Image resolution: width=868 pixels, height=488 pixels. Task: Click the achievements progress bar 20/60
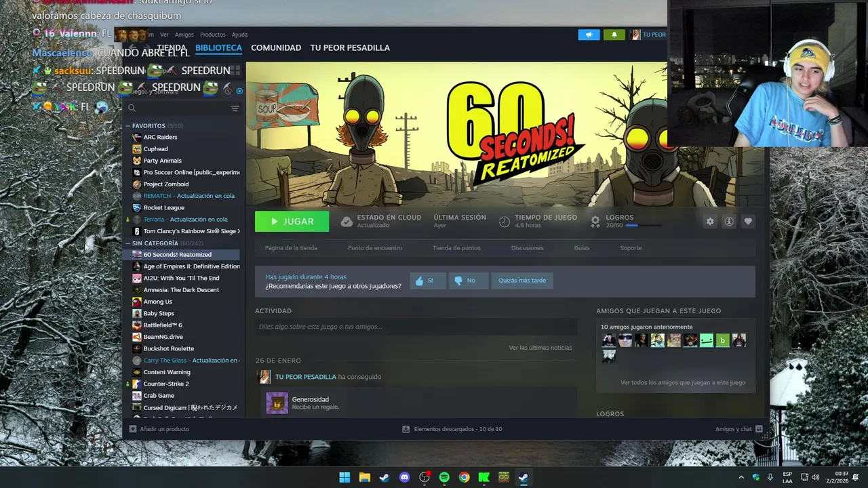point(643,226)
